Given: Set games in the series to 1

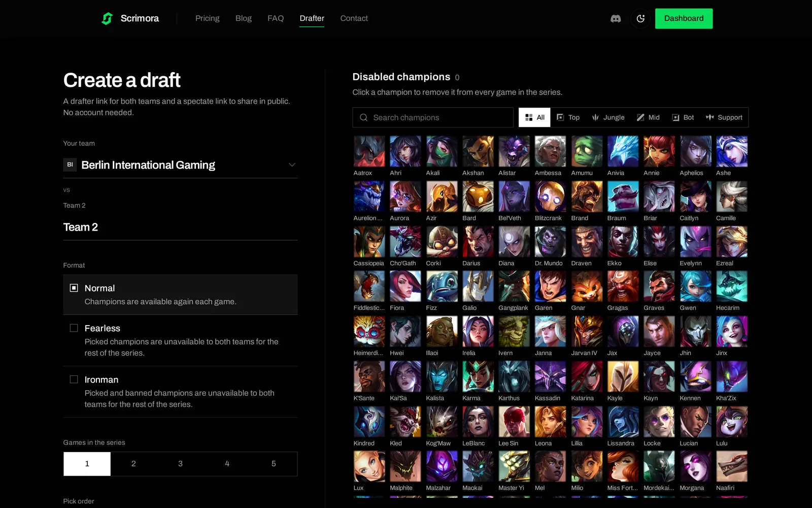Looking at the screenshot, I should point(87,464).
